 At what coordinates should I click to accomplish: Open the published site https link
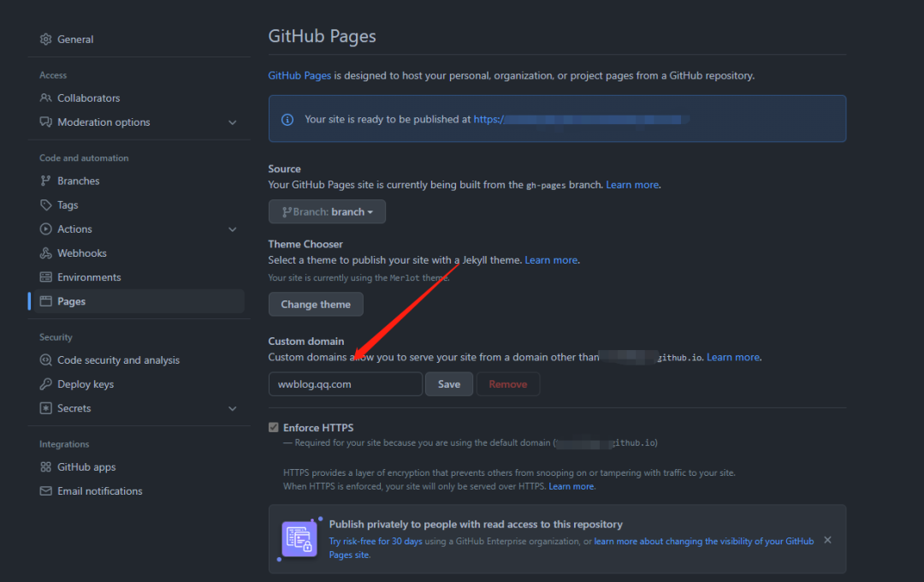click(581, 119)
